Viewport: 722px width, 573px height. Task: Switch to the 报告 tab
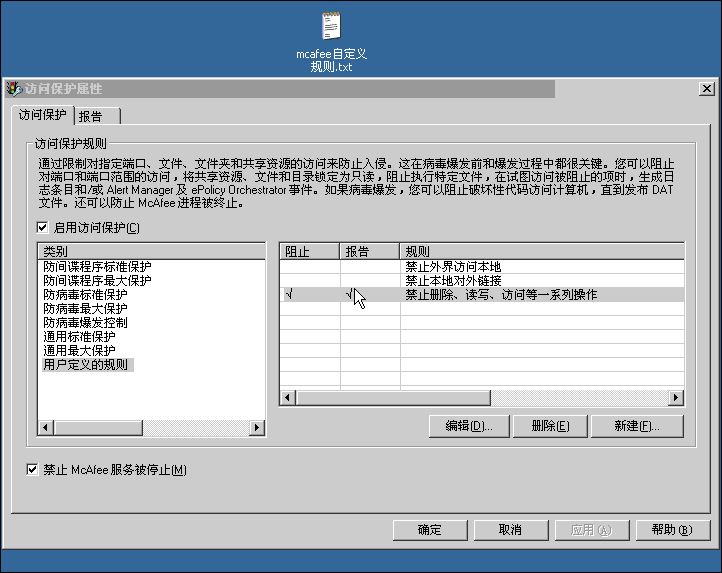point(97,116)
